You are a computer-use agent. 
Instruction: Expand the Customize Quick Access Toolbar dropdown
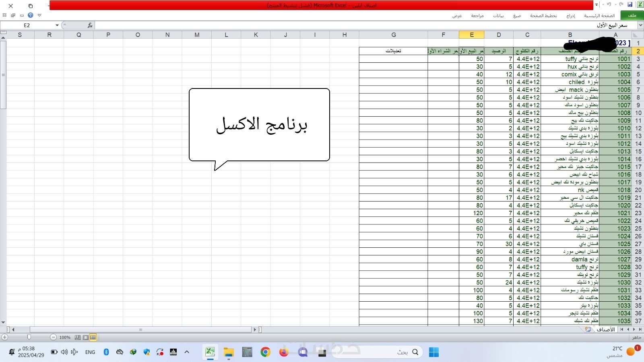597,5
